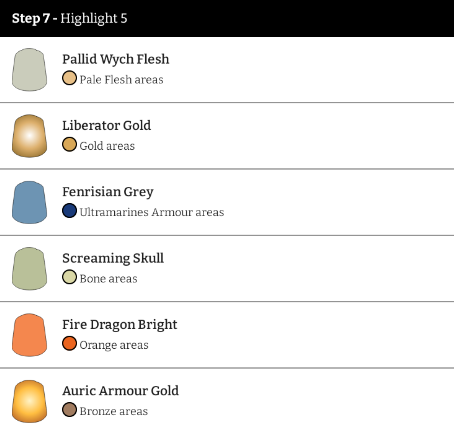This screenshot has height=432, width=454.
Task: Click the Fire Dragon Bright orange pot
Action: (29, 335)
